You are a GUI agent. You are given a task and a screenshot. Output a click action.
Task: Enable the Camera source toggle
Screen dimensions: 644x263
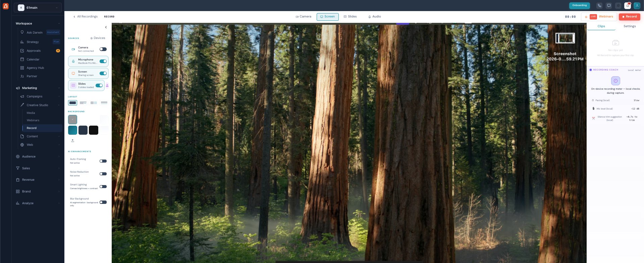(103, 49)
